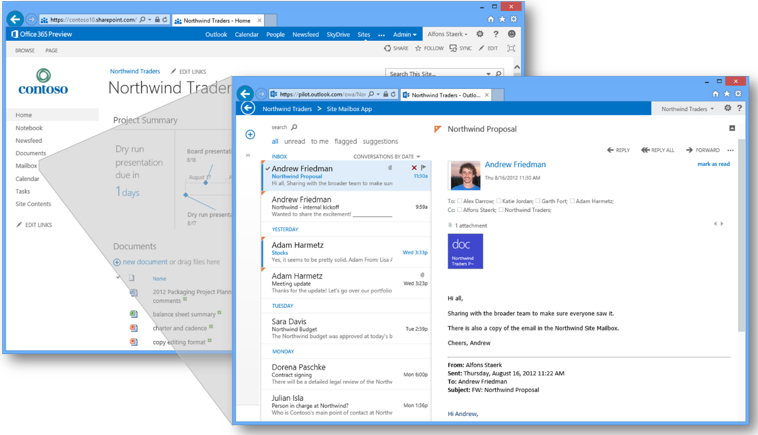Open the Browse ribbon tab
Image resolution: width=758 pixels, height=435 pixels.
[25, 50]
